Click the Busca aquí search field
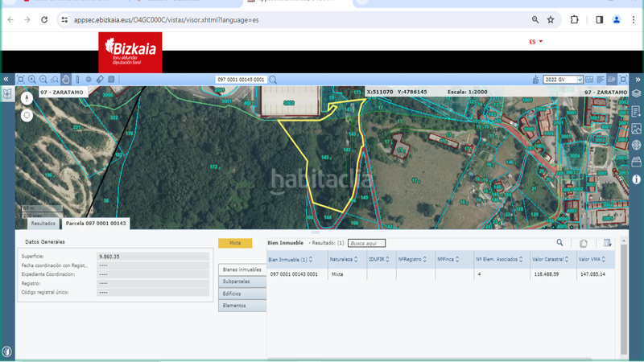Viewport: 644px width, 362px height. 366,243
